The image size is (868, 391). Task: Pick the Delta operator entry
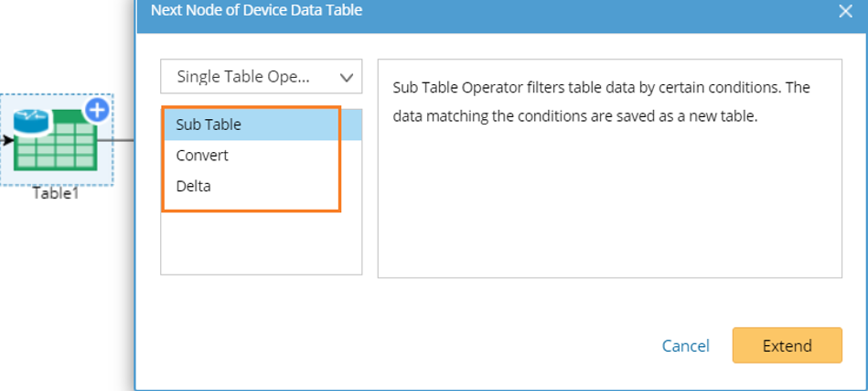pyautogui.click(x=193, y=186)
